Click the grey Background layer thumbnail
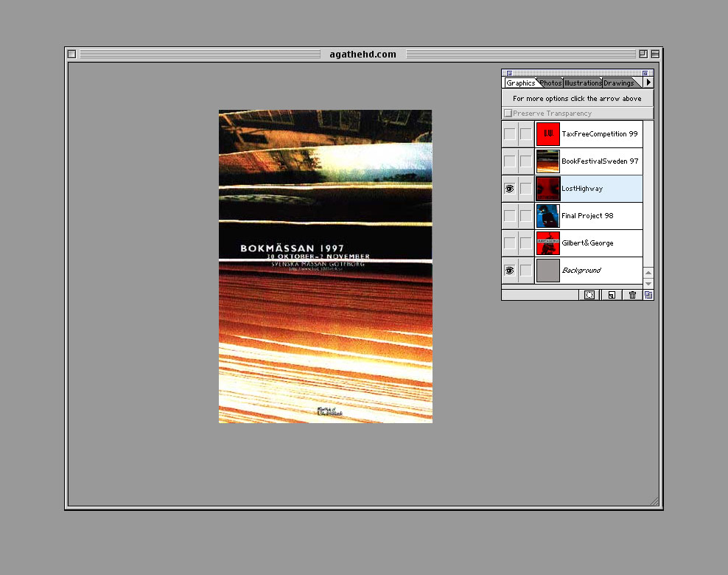Image resolution: width=728 pixels, height=575 pixels. 548,271
